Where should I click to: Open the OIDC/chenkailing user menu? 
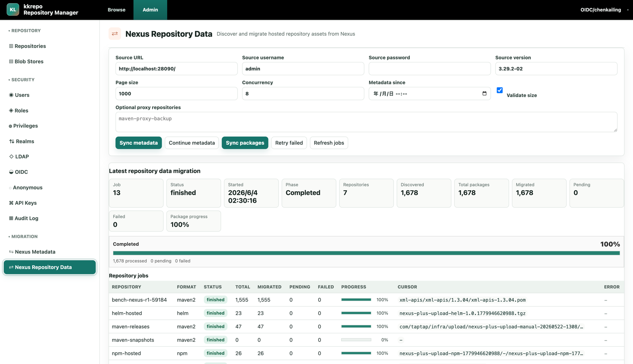604,10
